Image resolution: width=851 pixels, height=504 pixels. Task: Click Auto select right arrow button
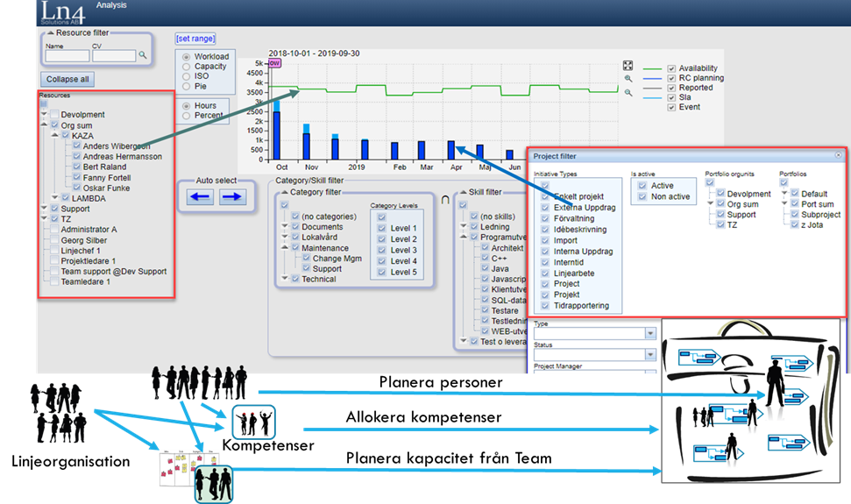[232, 197]
